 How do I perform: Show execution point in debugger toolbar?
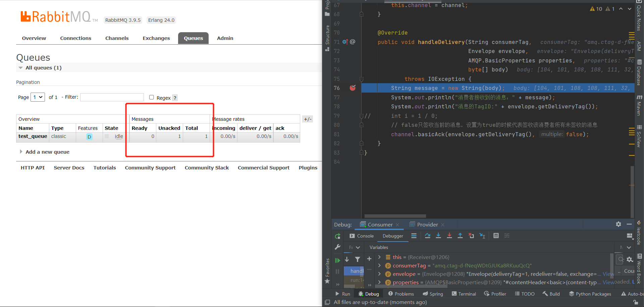pyautogui.click(x=414, y=236)
